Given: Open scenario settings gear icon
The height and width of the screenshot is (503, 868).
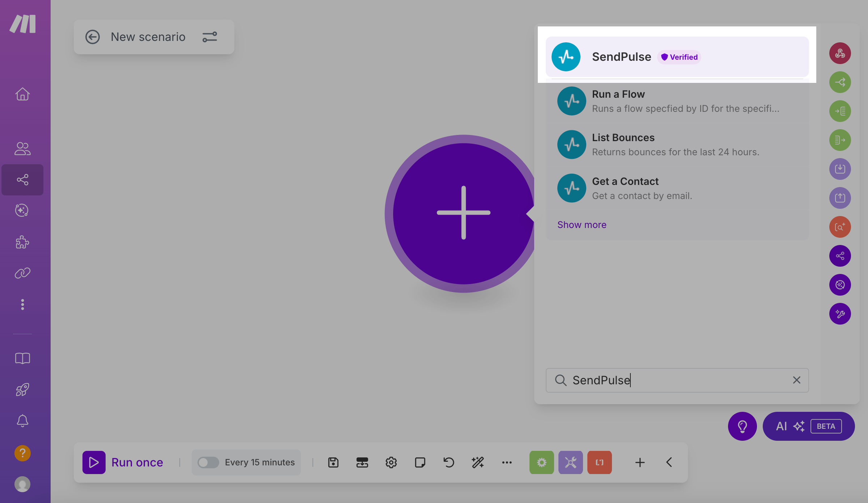Looking at the screenshot, I should [x=391, y=462].
